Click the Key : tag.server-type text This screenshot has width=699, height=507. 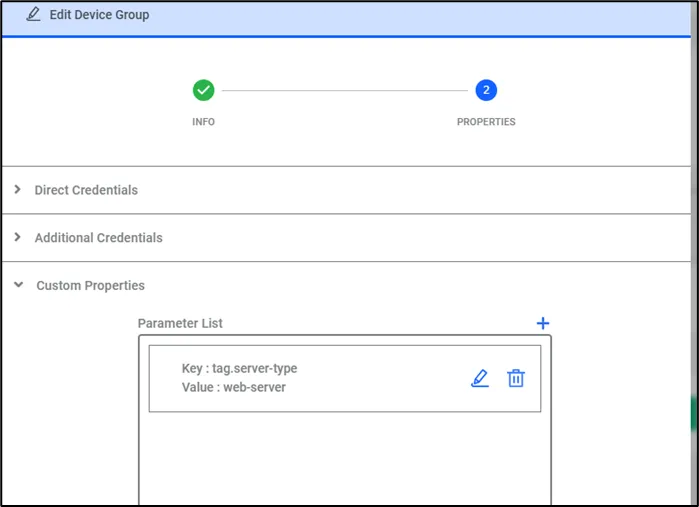tap(239, 368)
